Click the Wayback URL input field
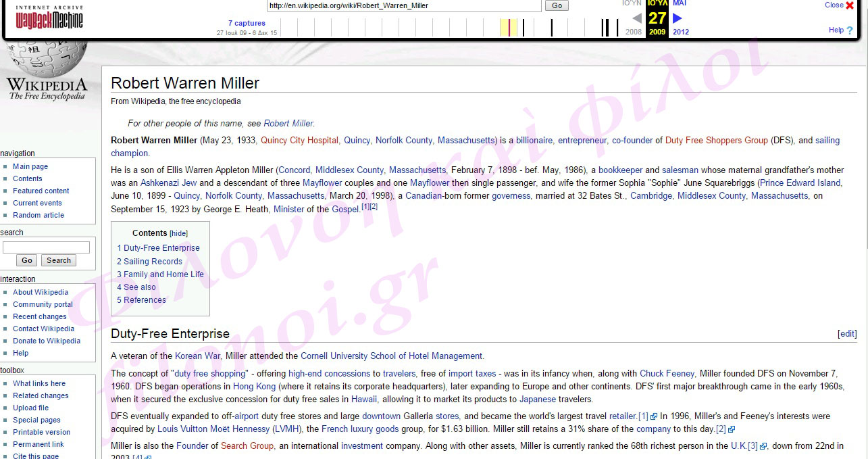This screenshot has height=459, width=868. [x=405, y=5]
